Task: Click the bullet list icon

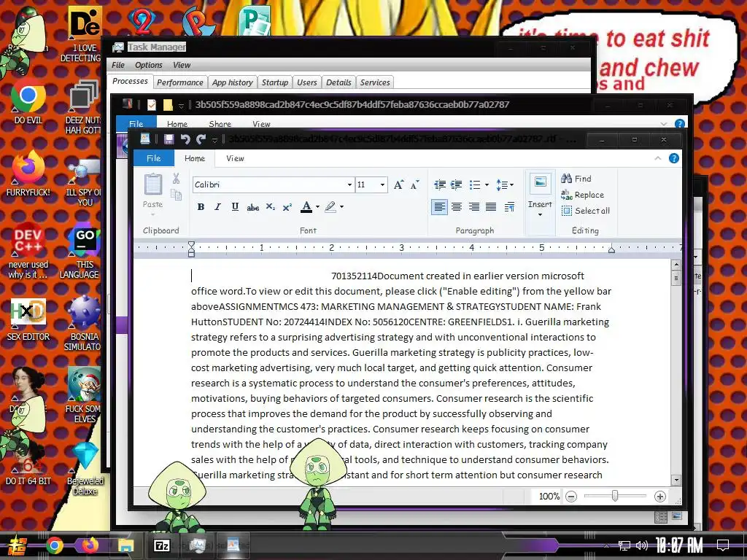Action: [x=474, y=184]
